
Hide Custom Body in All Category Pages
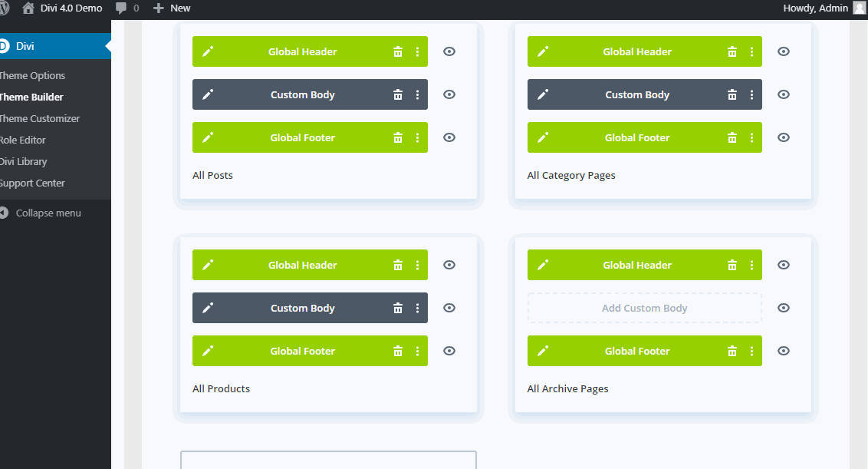(784, 95)
